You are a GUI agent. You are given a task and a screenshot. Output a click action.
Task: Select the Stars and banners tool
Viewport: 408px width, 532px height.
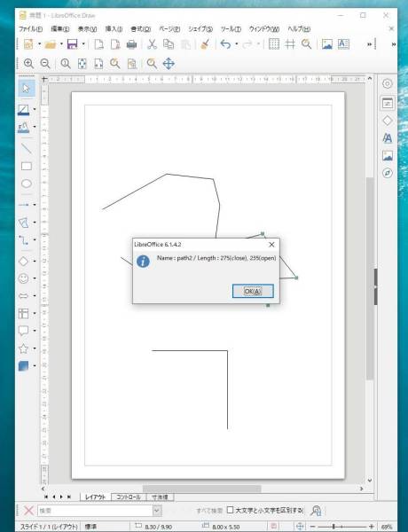click(23, 348)
